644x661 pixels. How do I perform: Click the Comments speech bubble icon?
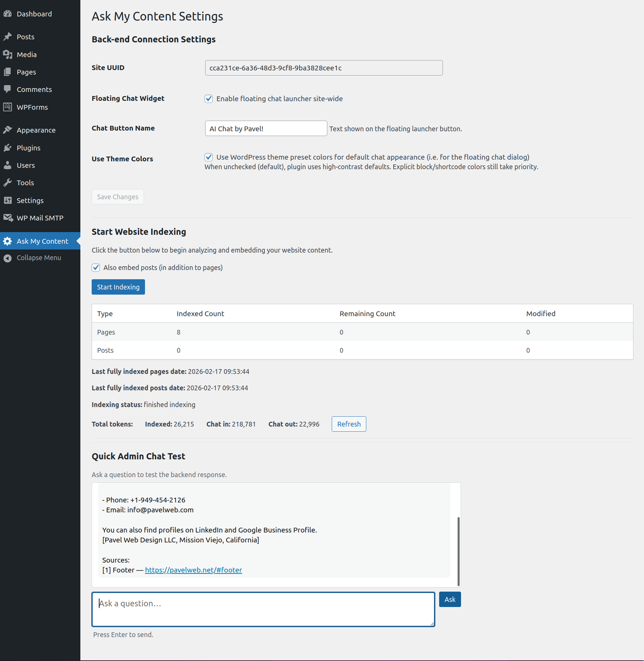pos(8,89)
